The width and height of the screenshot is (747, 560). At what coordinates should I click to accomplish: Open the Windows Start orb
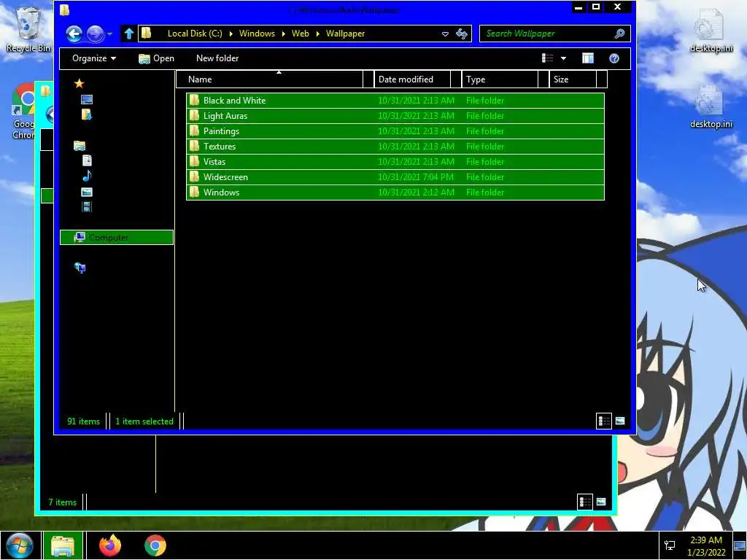click(x=20, y=545)
